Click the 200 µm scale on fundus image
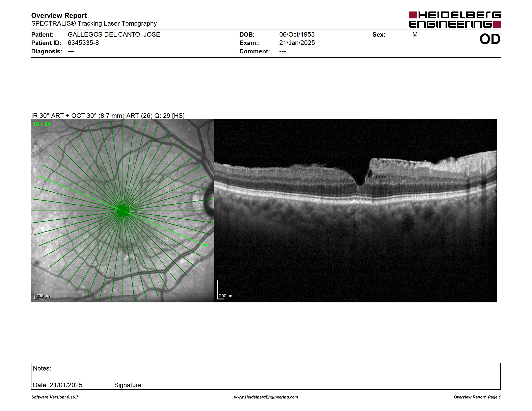Image resolution: width=532 pixels, height=411 pixels. coord(43,296)
